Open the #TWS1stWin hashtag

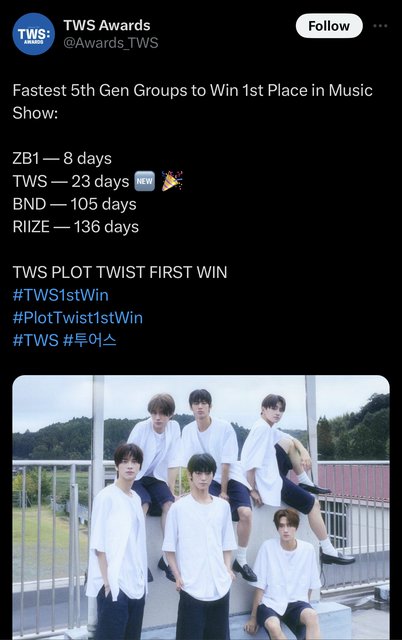(61, 295)
